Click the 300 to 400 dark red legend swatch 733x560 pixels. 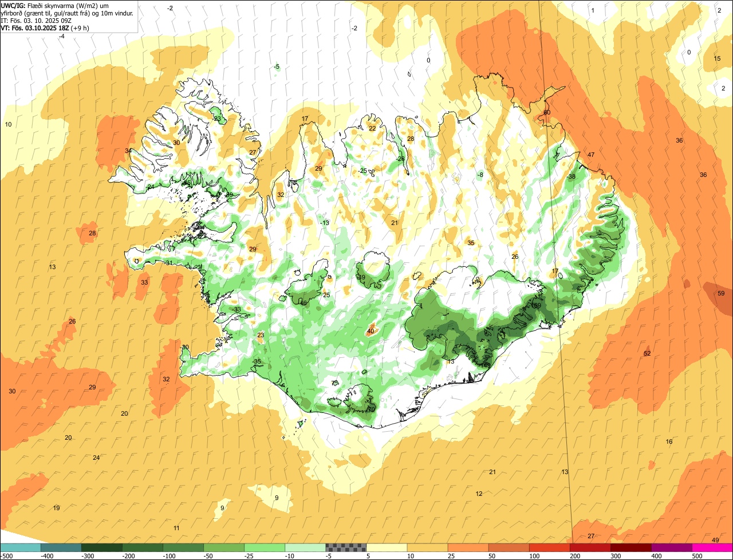[630, 547]
